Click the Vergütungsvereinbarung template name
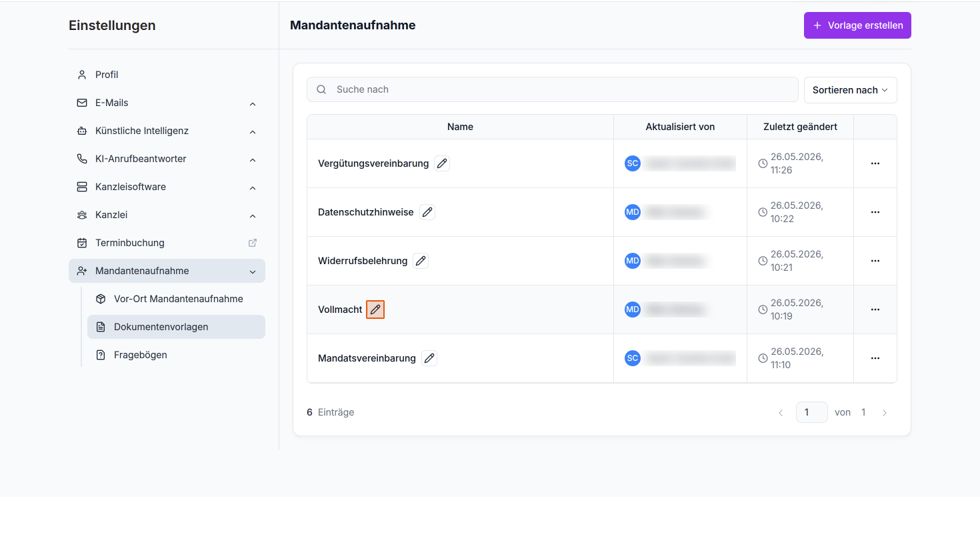Viewport: 980px width, 535px height. click(x=373, y=163)
